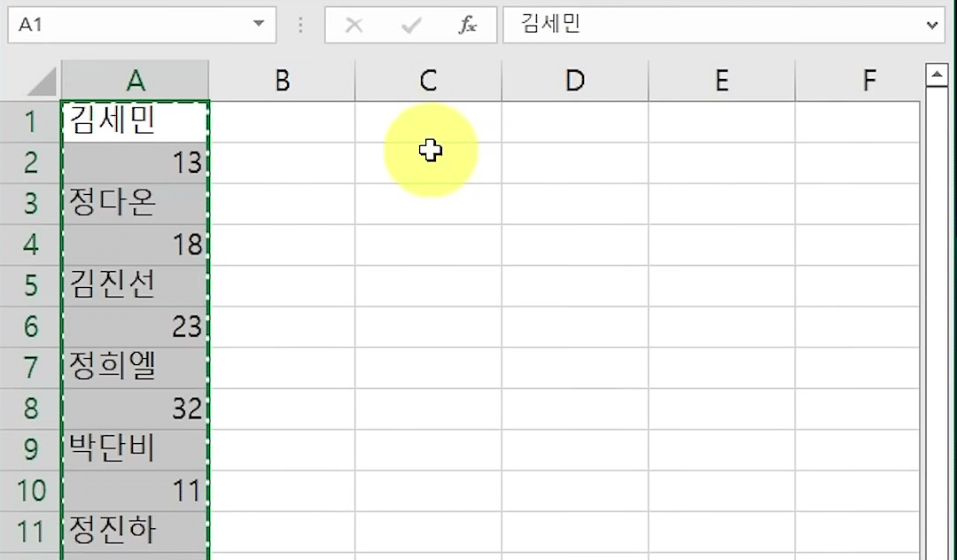
Task: Select row 7 header
Action: pyautogui.click(x=30, y=368)
